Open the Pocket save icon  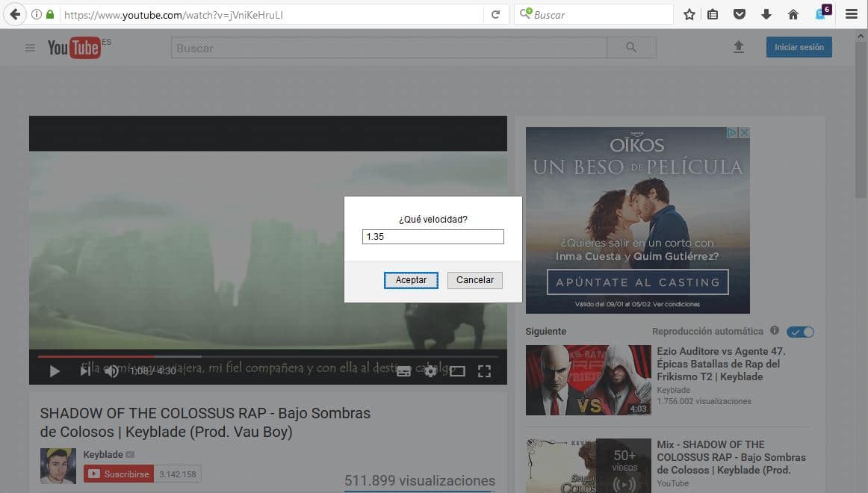740,14
